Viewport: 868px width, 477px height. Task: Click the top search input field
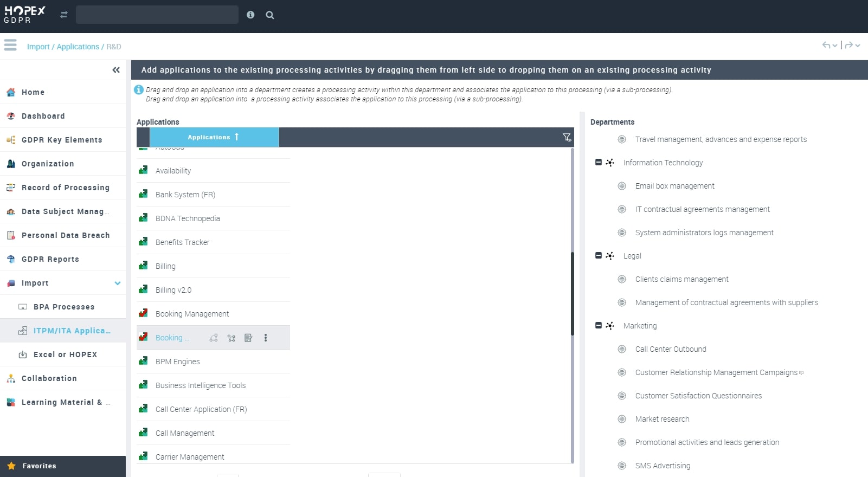point(157,15)
